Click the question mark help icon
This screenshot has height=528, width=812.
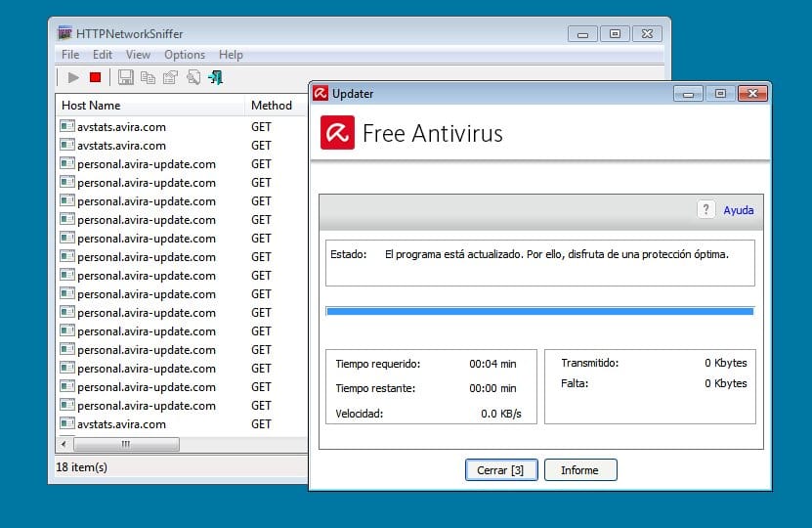(x=705, y=209)
